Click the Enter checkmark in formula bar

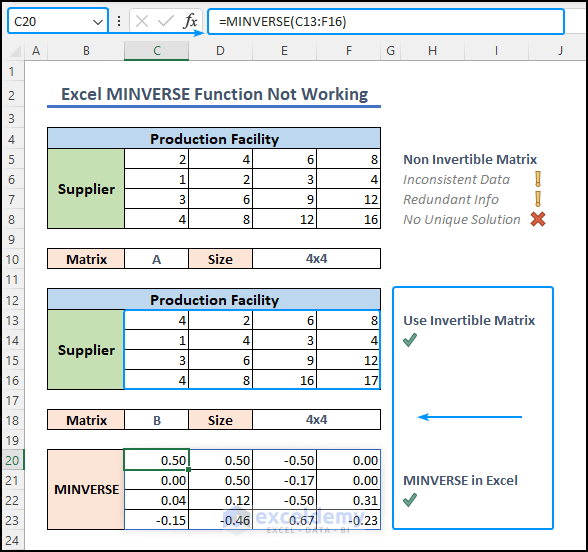(x=165, y=21)
